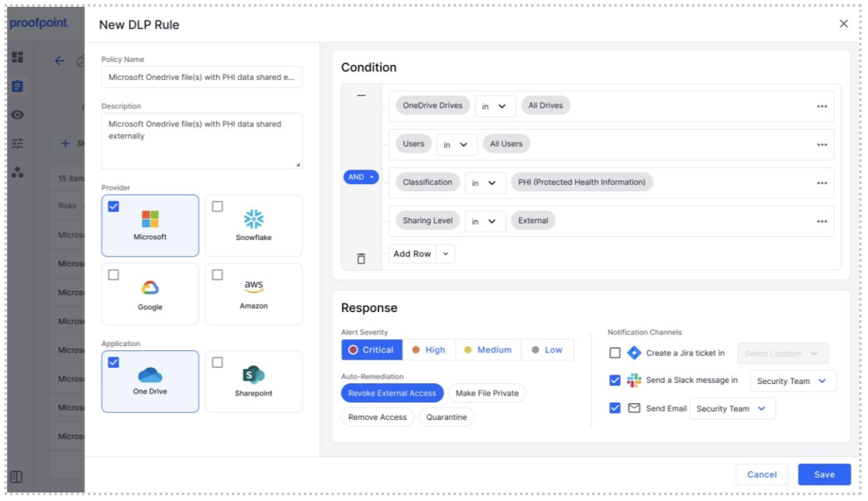Collapse condition group with minus icon

[x=361, y=95]
